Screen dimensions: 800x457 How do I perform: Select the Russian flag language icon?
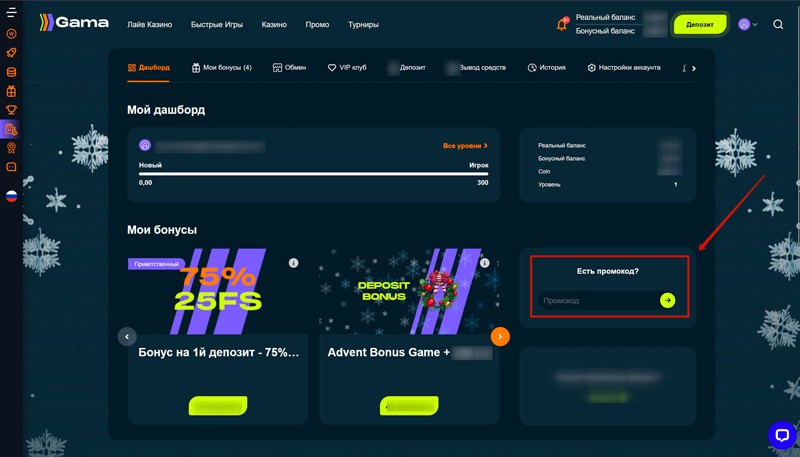point(11,196)
